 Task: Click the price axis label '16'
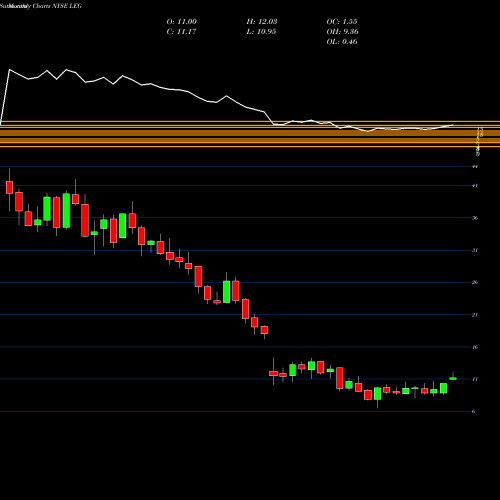coord(475,347)
